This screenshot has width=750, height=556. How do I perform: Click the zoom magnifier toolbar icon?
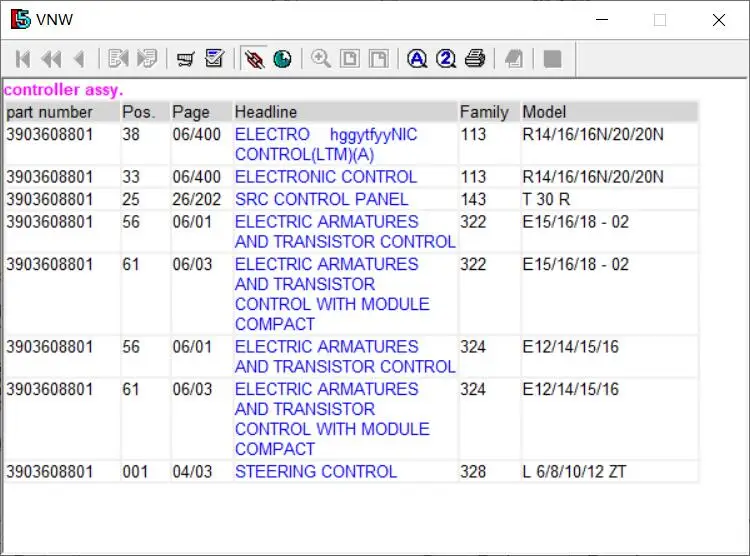[x=321, y=59]
